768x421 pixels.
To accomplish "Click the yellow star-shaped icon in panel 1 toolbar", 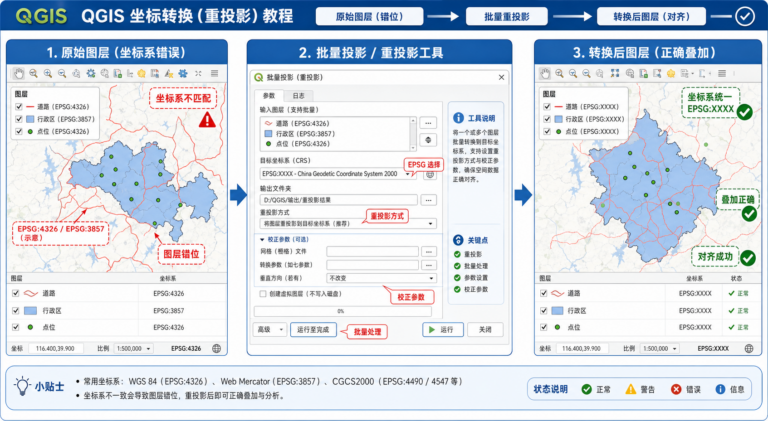I will point(142,73).
